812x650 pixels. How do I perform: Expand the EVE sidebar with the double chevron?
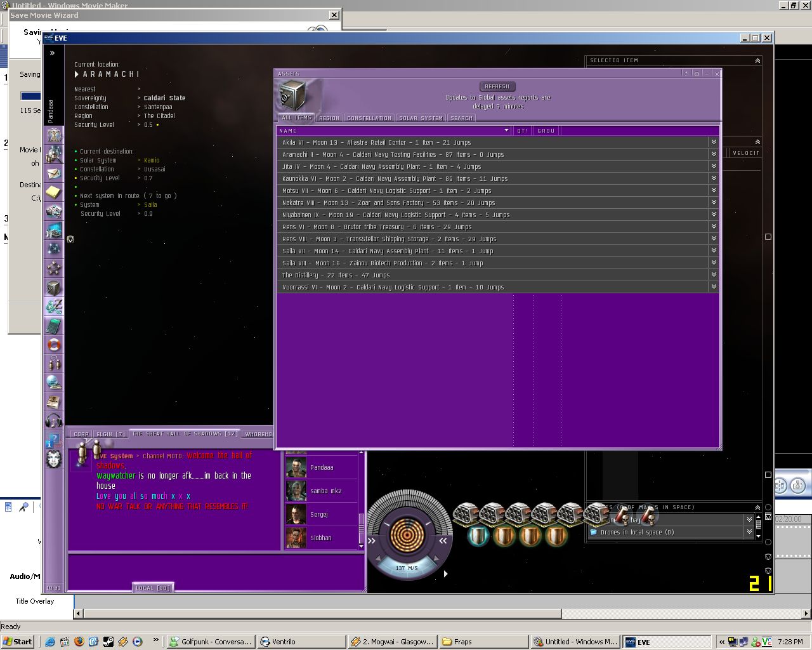pyautogui.click(x=52, y=53)
